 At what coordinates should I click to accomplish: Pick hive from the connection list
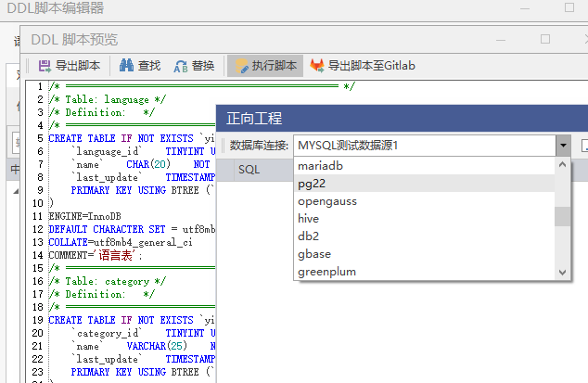point(424,219)
